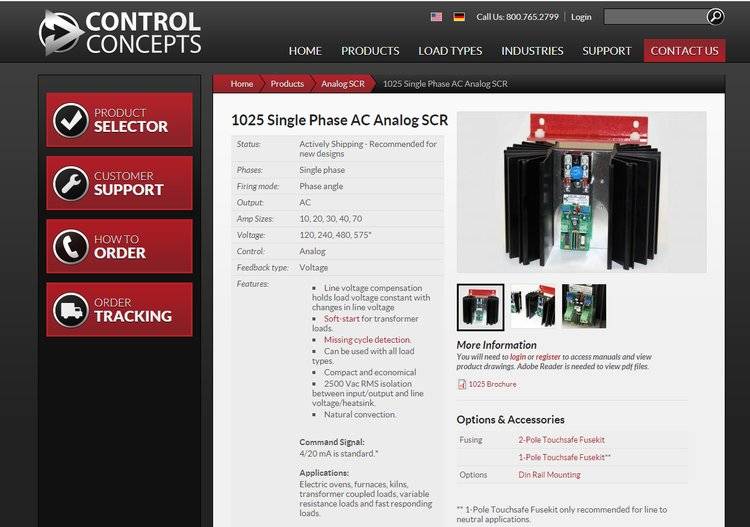Open the Products menu item
The height and width of the screenshot is (527, 750).
pos(370,51)
